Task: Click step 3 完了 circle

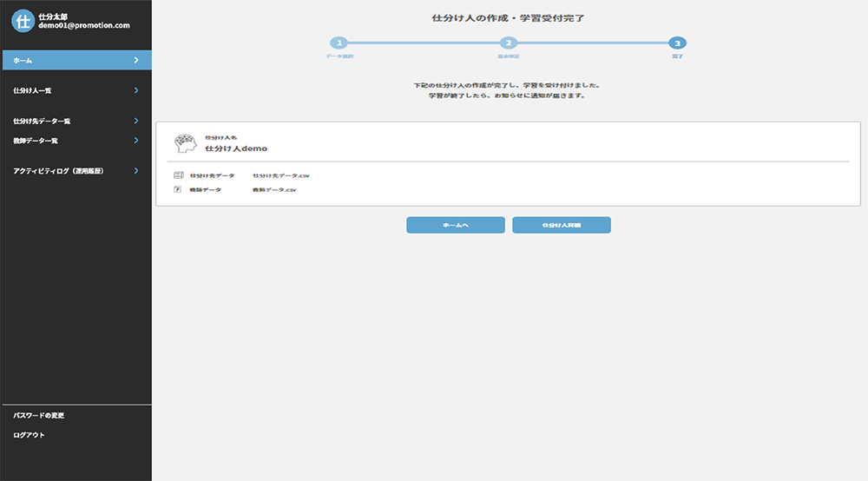Action: coord(677,43)
